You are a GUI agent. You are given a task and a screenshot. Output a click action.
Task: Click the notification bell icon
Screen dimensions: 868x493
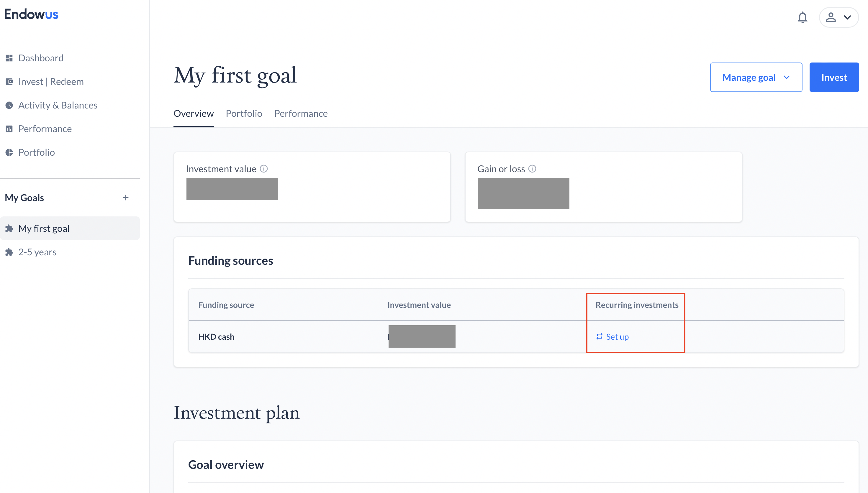tap(802, 17)
